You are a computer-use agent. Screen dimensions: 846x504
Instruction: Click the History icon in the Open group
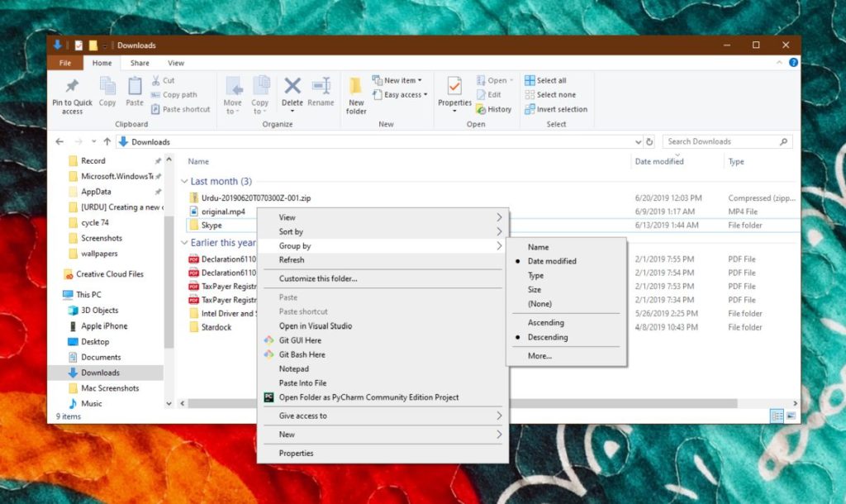[x=495, y=109]
